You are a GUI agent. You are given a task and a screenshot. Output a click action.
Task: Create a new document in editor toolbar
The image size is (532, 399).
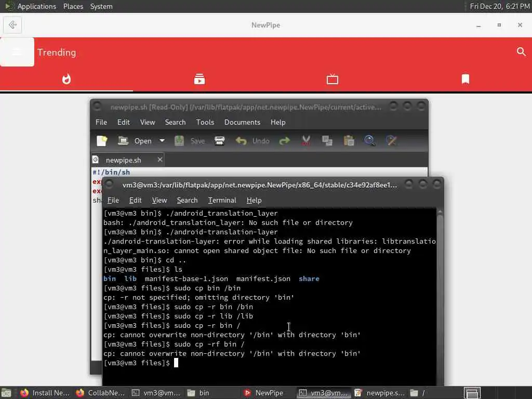coord(102,141)
